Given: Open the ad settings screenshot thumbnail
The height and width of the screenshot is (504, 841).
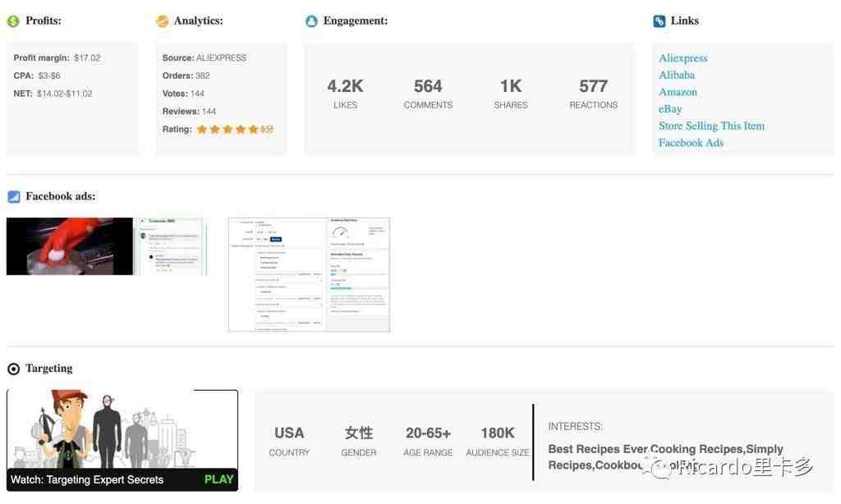Looking at the screenshot, I should (x=309, y=274).
